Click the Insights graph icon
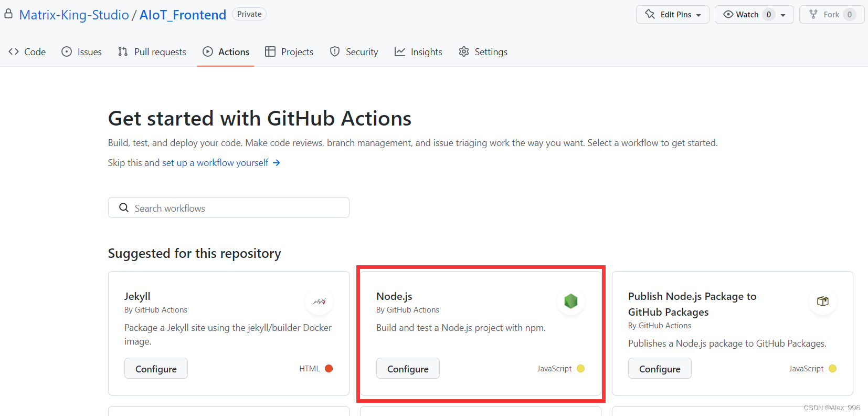 tap(400, 51)
